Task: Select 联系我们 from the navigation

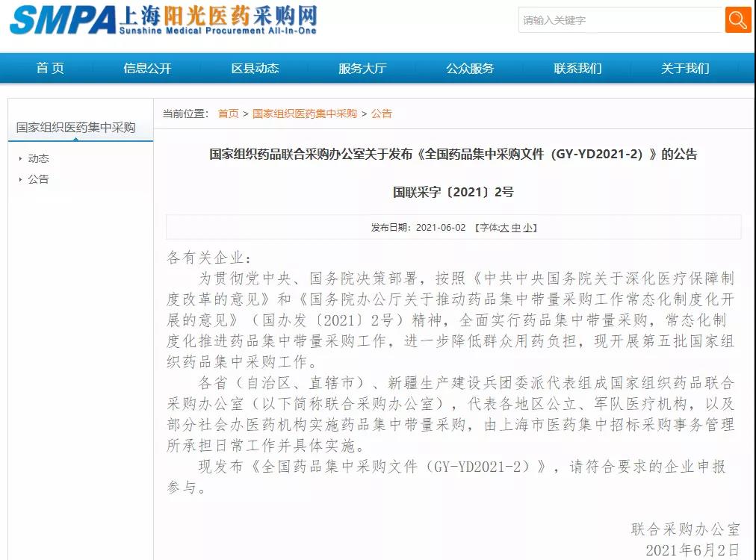Action: click(x=576, y=68)
